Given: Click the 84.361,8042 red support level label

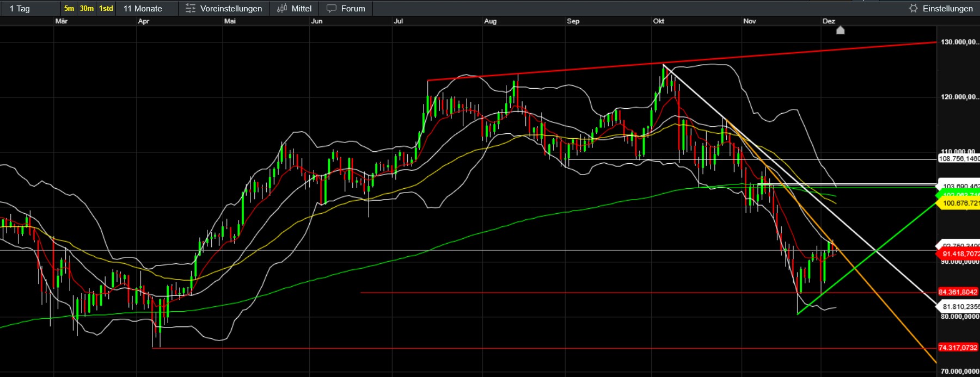Looking at the screenshot, I should pyautogui.click(x=958, y=292).
